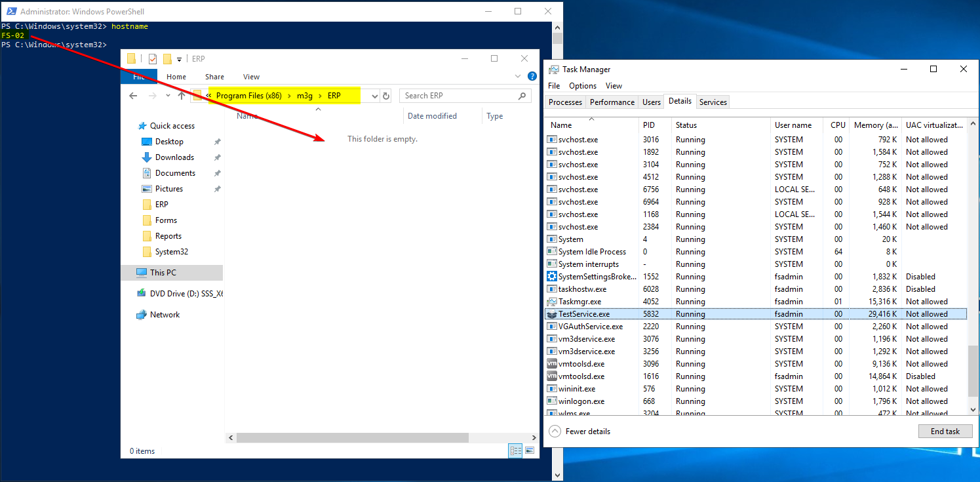980x482 pixels.
Task: Click the new folder icon in Explorer title bar
Action: 167,58
